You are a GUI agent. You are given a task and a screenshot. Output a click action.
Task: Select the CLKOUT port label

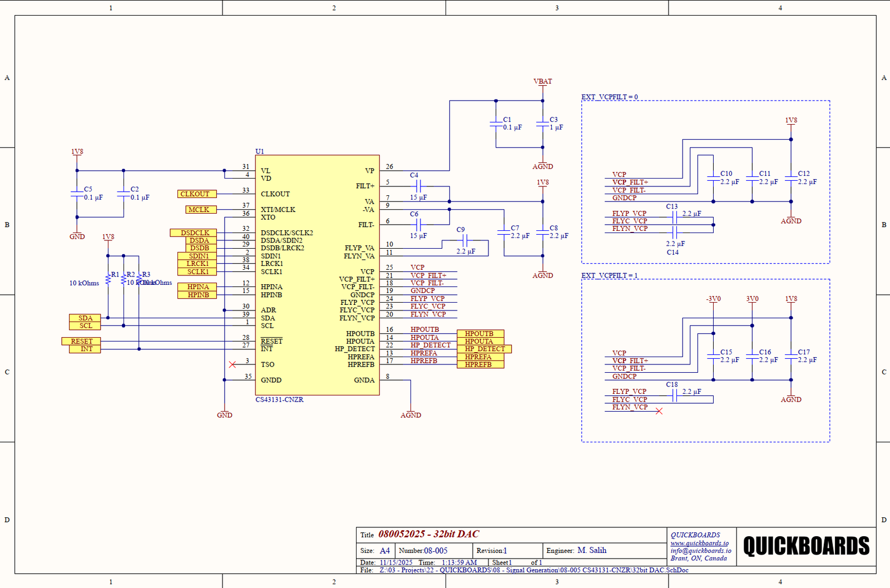(195, 194)
